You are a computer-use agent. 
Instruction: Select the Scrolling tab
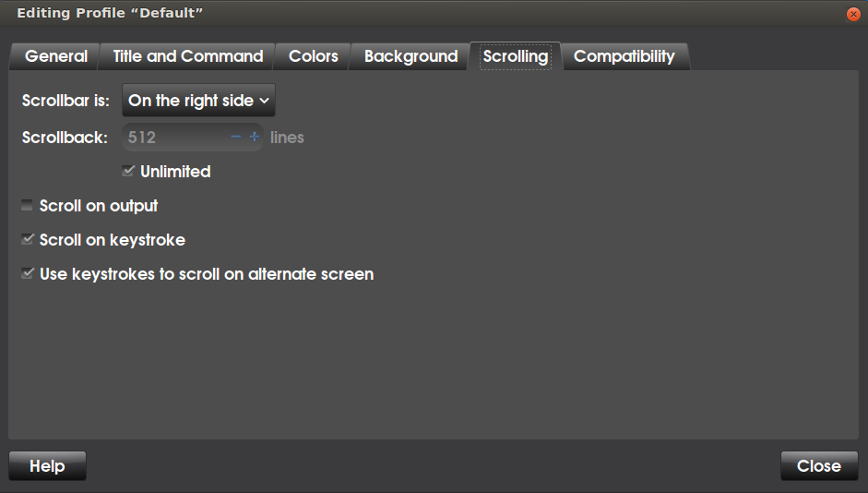[516, 56]
